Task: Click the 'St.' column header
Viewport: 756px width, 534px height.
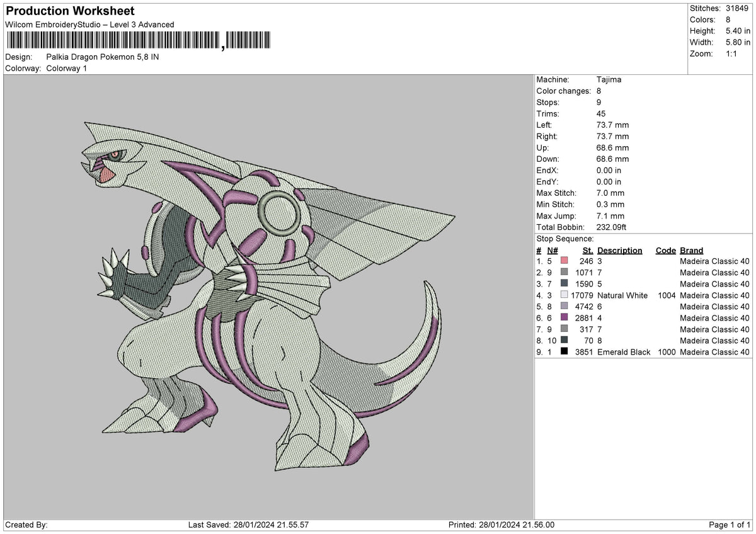Action: pyautogui.click(x=588, y=251)
